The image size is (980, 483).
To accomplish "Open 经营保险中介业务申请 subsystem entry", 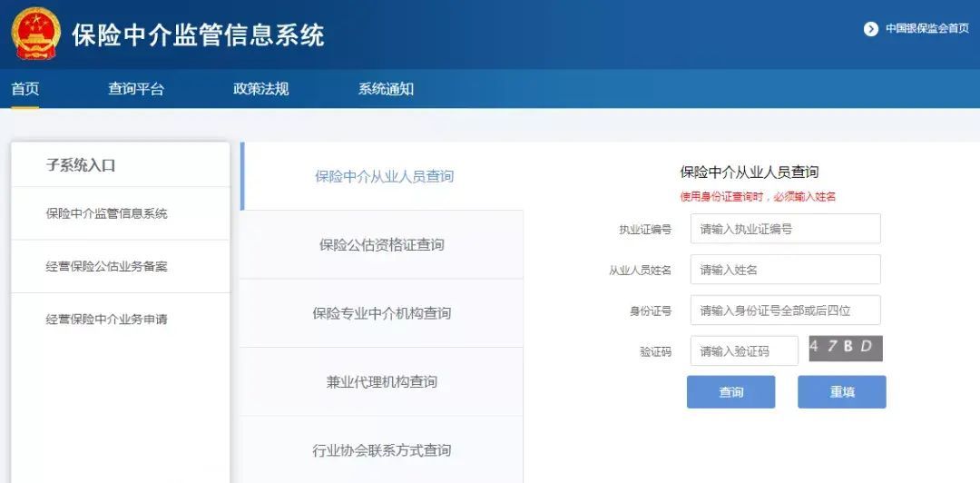I will coord(121,319).
